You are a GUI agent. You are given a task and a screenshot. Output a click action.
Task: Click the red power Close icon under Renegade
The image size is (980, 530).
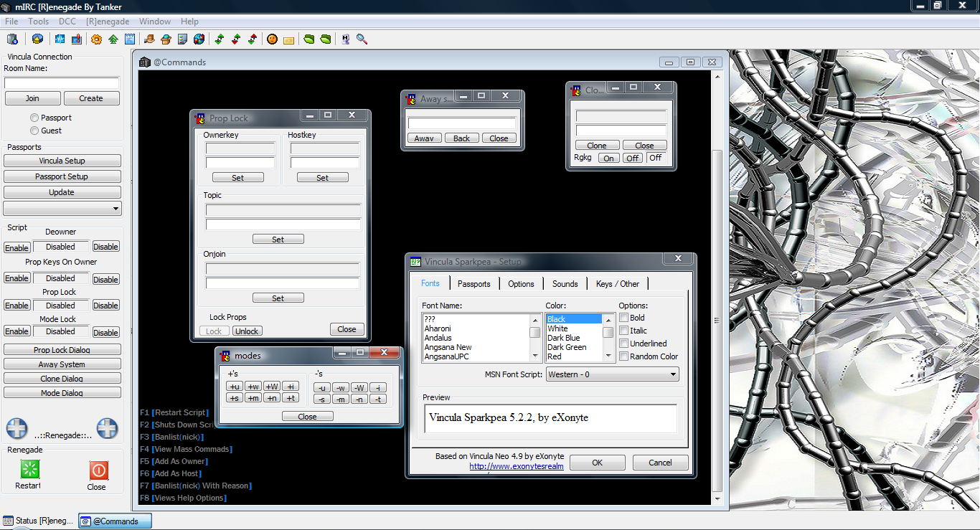click(x=98, y=470)
